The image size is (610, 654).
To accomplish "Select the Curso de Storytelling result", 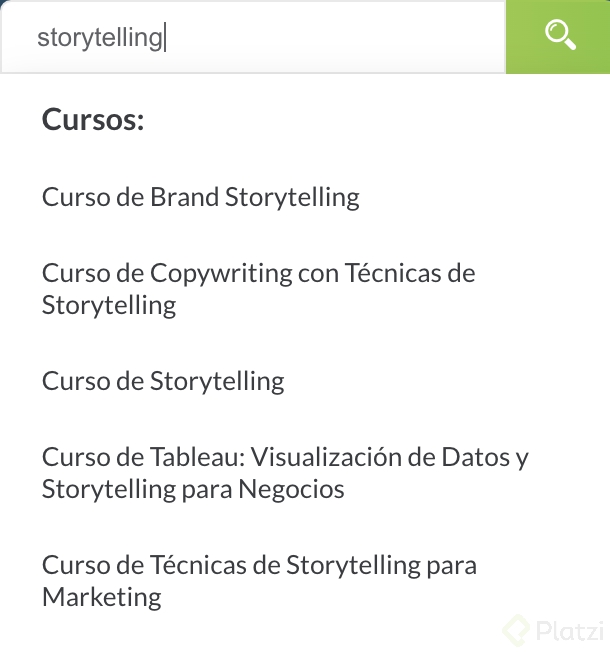I will (x=163, y=381).
